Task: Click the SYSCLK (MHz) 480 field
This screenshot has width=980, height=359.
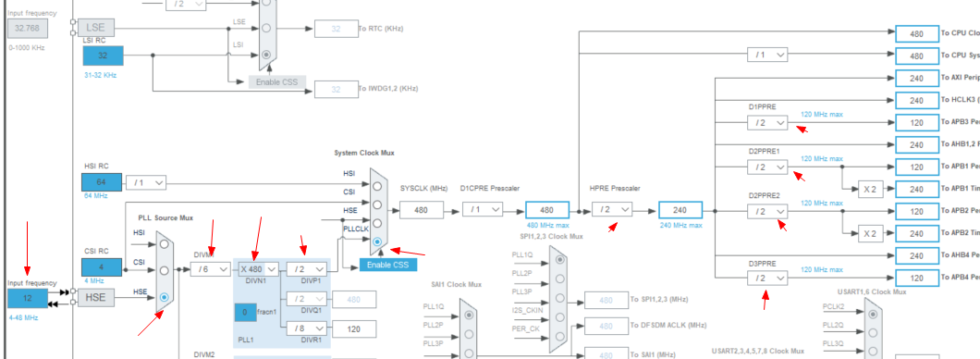Action: pos(422,210)
